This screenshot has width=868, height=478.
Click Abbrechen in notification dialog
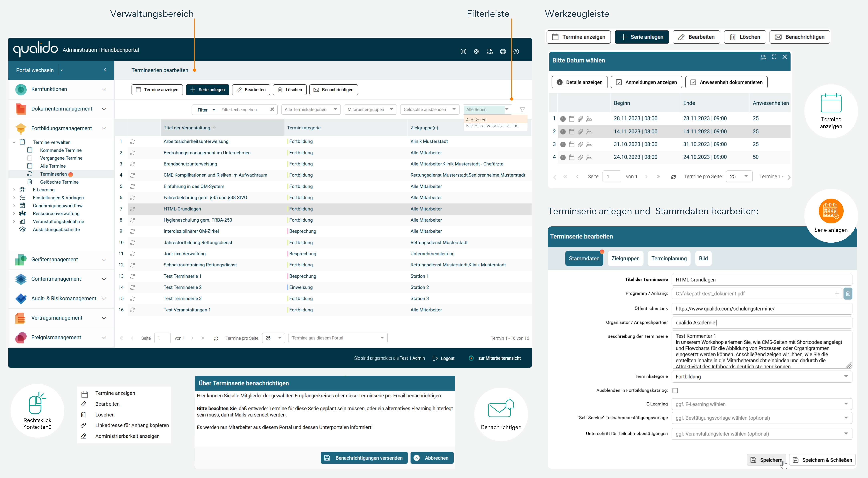coord(432,458)
